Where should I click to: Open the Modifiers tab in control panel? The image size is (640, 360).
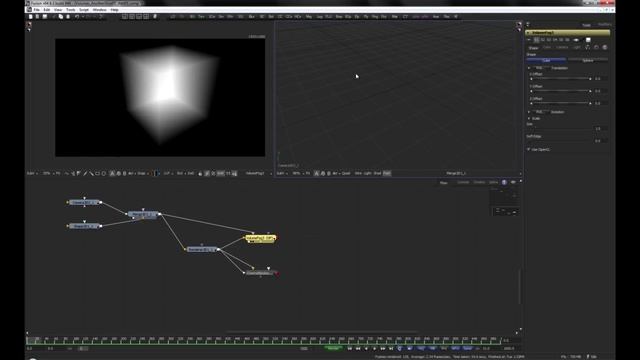tap(604, 25)
